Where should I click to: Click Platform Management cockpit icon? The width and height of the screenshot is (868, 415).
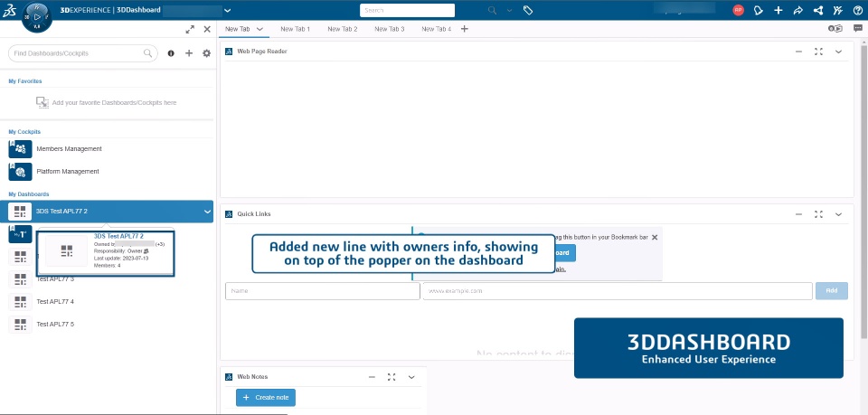pos(20,172)
